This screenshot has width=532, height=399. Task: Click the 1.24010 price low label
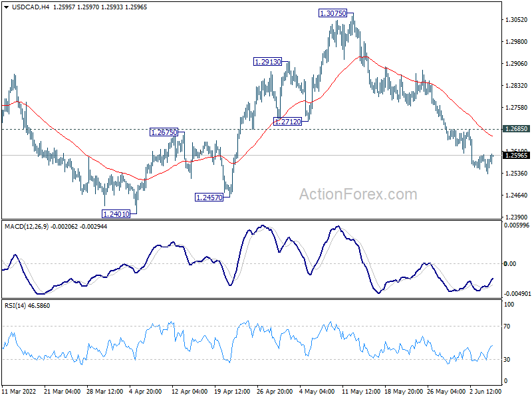[116, 214]
